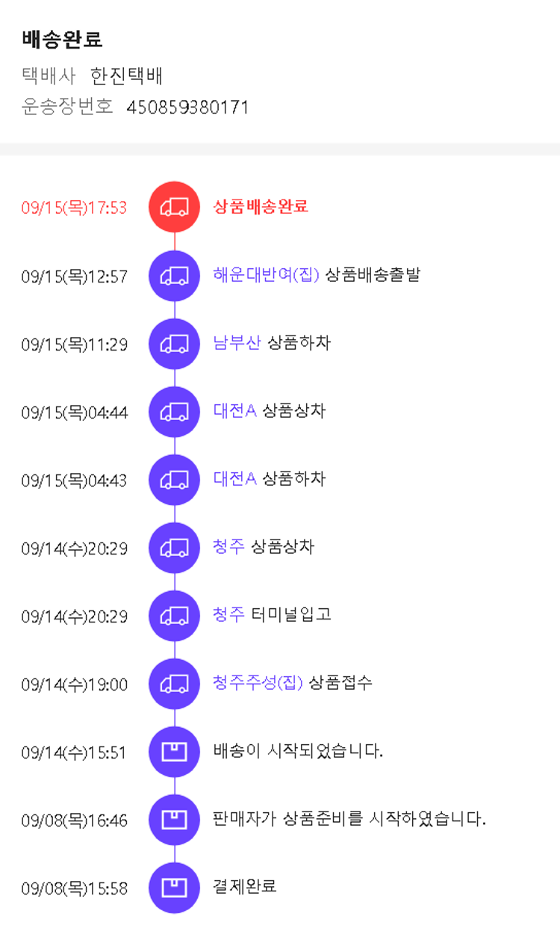Open the 해운대반여(집) location link
Image resolution: width=560 pixels, height=949 pixels.
point(266,275)
